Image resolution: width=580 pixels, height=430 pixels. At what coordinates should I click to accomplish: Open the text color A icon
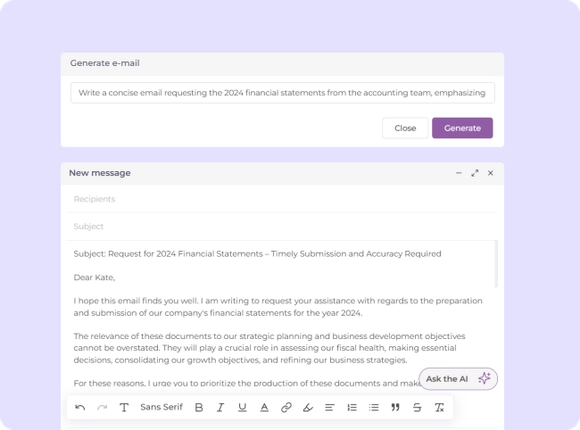[x=264, y=407]
